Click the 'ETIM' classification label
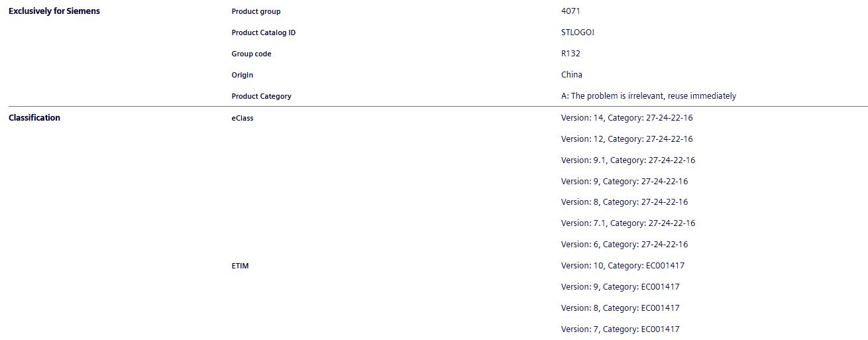Image resolution: width=868 pixels, height=340 pixels. (x=240, y=266)
